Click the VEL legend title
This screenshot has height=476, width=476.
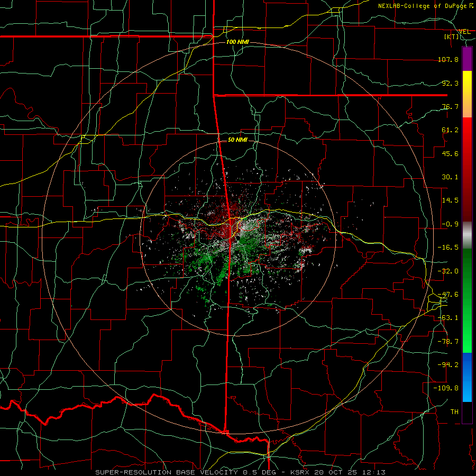[464, 32]
